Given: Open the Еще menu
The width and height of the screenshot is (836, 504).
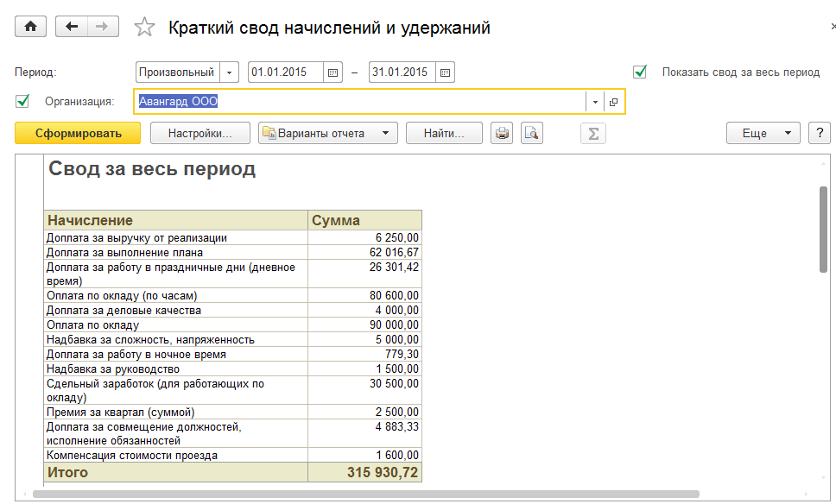Looking at the screenshot, I should [763, 133].
